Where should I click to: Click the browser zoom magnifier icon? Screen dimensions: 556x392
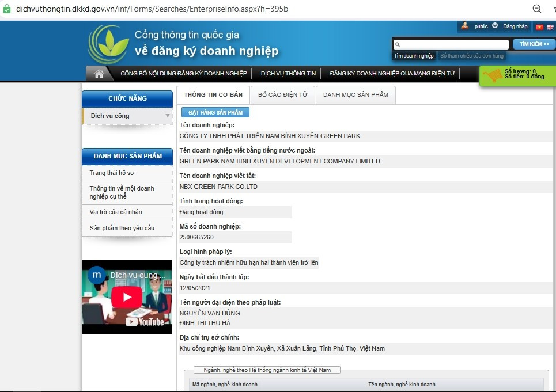tap(537, 9)
